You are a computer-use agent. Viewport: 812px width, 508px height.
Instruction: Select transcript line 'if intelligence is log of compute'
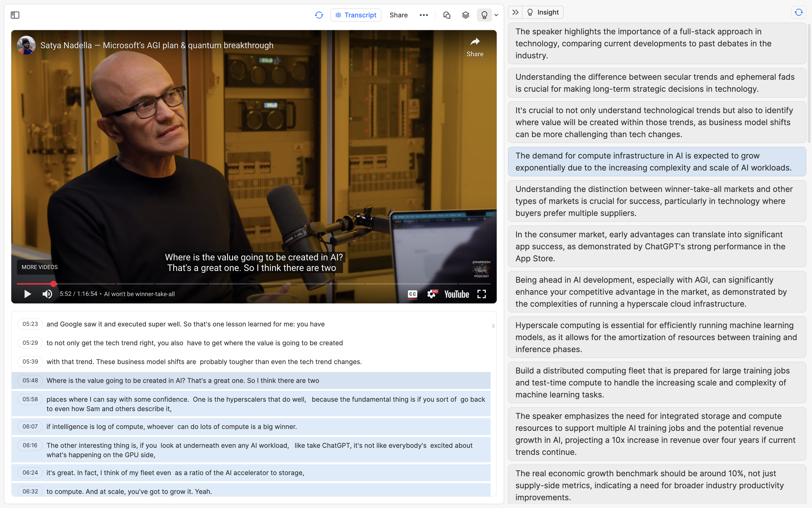click(251, 427)
